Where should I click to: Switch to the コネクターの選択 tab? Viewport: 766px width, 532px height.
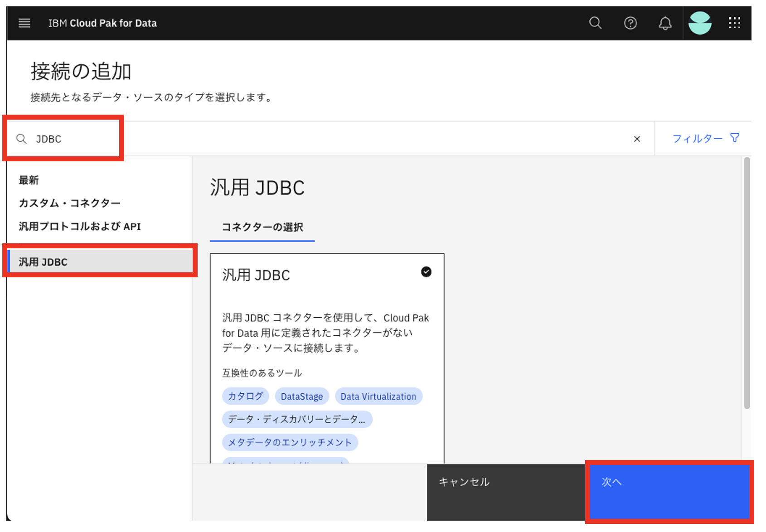tap(262, 227)
